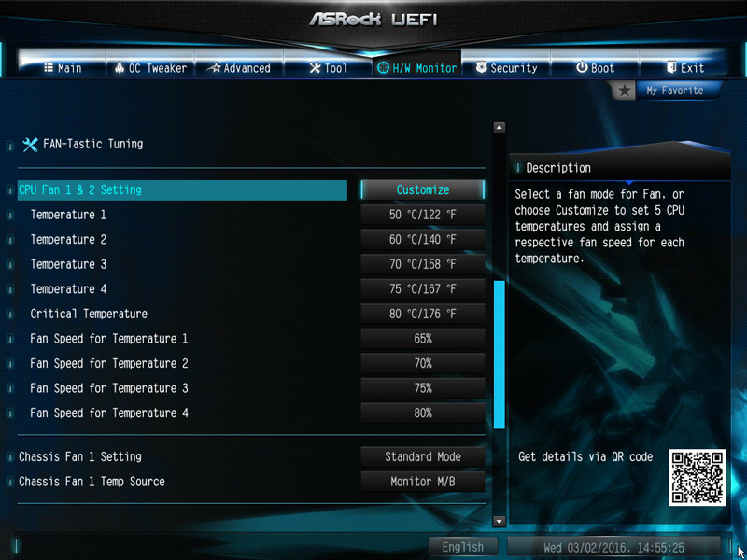This screenshot has height=560, width=747.
Task: Select Fan Speed for Temperature 4 value
Action: [423, 413]
